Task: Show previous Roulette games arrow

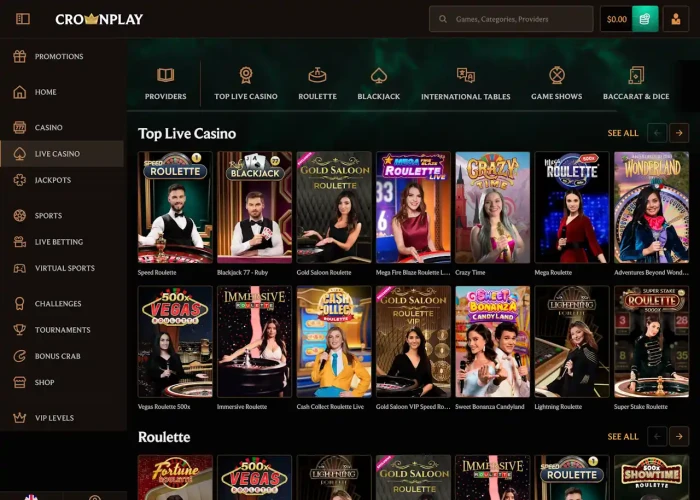Action: [x=657, y=437]
